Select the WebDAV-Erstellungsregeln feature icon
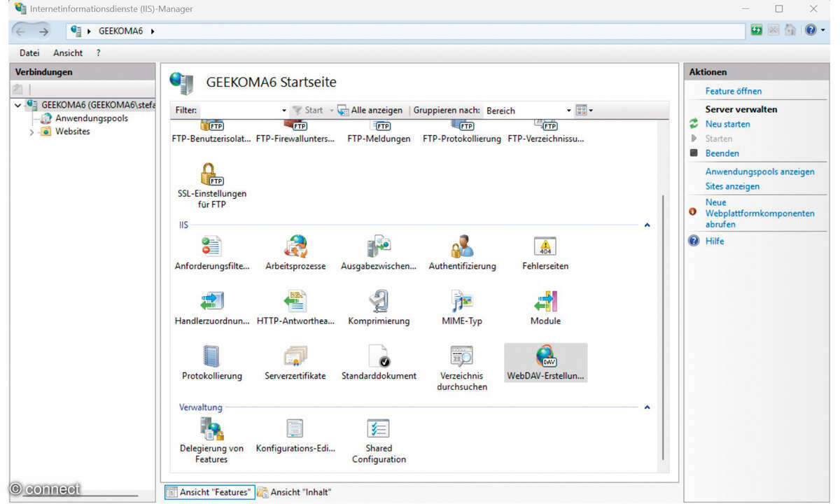Viewport: 840px width, 504px height. click(x=545, y=363)
